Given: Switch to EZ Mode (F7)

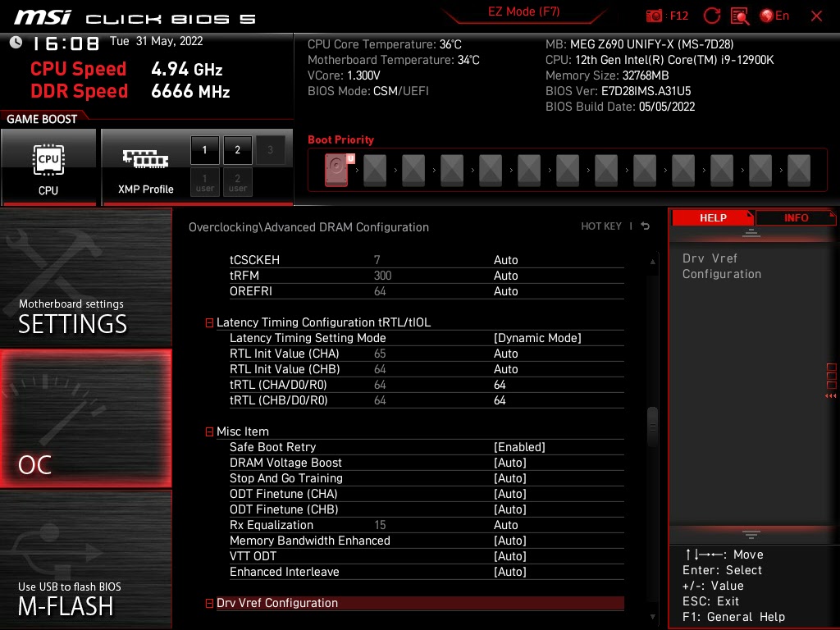Looking at the screenshot, I should (524, 11).
